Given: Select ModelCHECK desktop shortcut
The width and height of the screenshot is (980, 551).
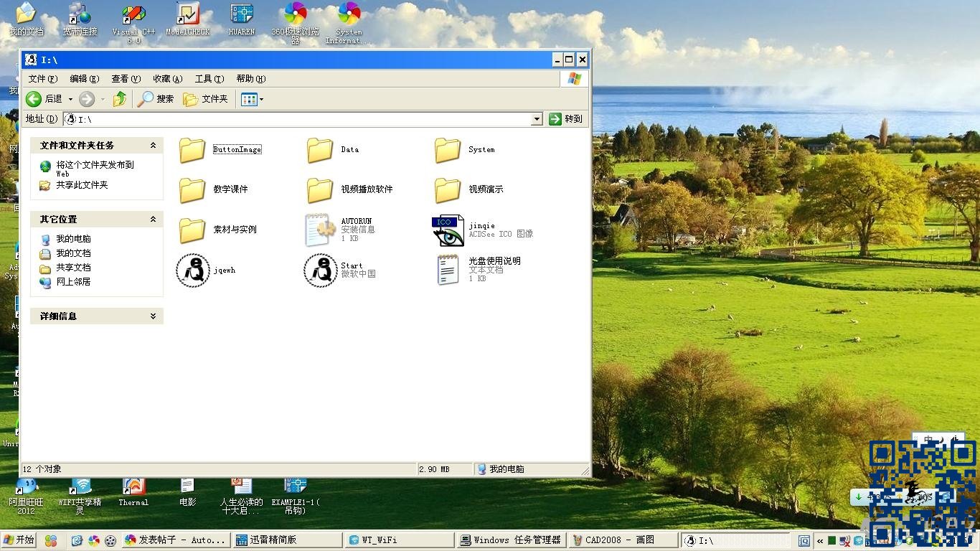Looking at the screenshot, I should 188,19.
